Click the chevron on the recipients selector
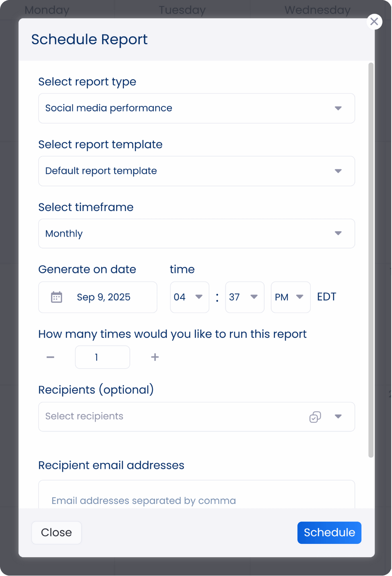Screen dimensions: 392x576 tap(338, 417)
